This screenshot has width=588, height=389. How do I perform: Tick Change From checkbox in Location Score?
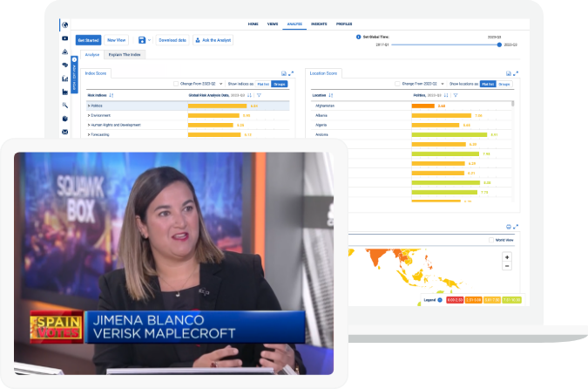[397, 84]
